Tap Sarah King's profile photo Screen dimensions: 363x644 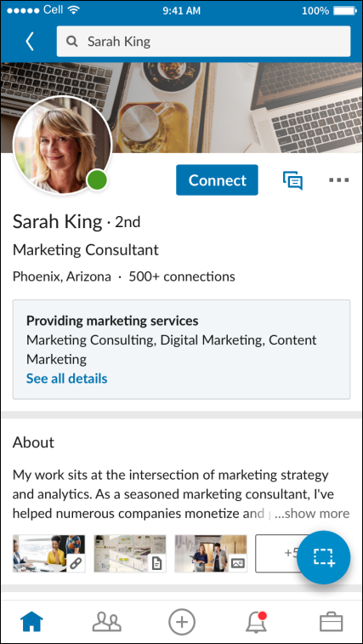point(62,145)
